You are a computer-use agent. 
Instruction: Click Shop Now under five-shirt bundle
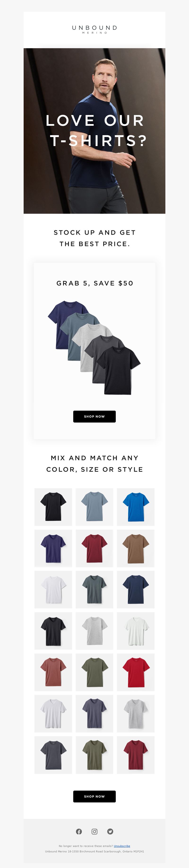click(x=94, y=416)
